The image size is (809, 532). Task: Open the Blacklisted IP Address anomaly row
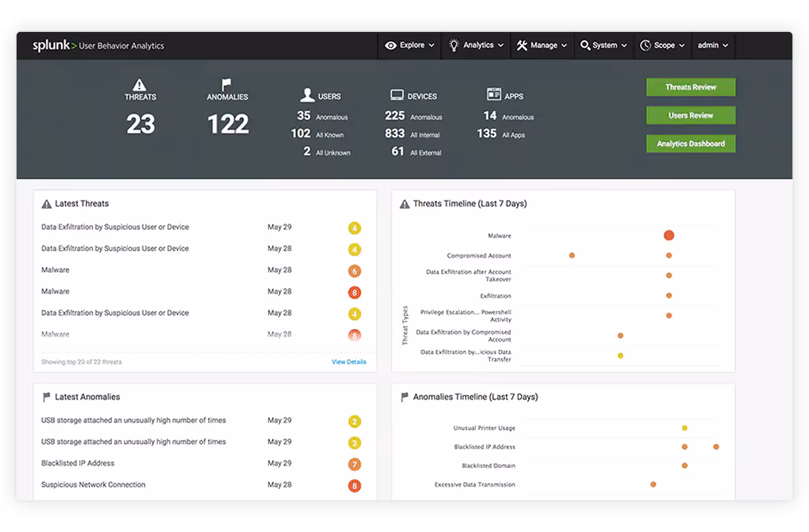click(x=78, y=463)
